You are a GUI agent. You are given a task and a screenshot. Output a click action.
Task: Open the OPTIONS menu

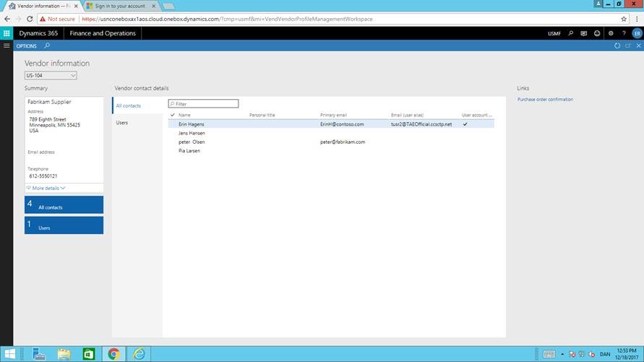pos(26,46)
